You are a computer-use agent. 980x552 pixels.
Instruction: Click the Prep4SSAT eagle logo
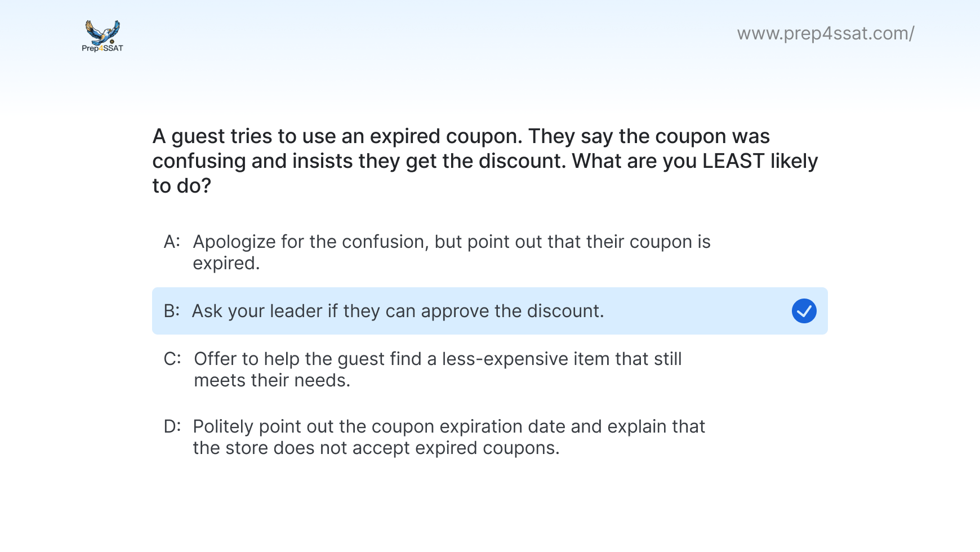tap(103, 32)
